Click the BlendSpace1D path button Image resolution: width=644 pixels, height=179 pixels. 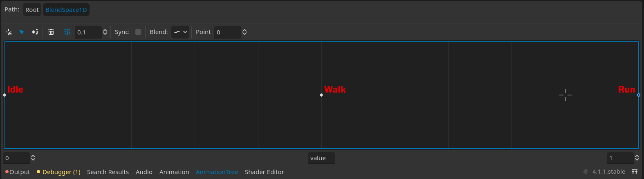pyautogui.click(x=66, y=10)
